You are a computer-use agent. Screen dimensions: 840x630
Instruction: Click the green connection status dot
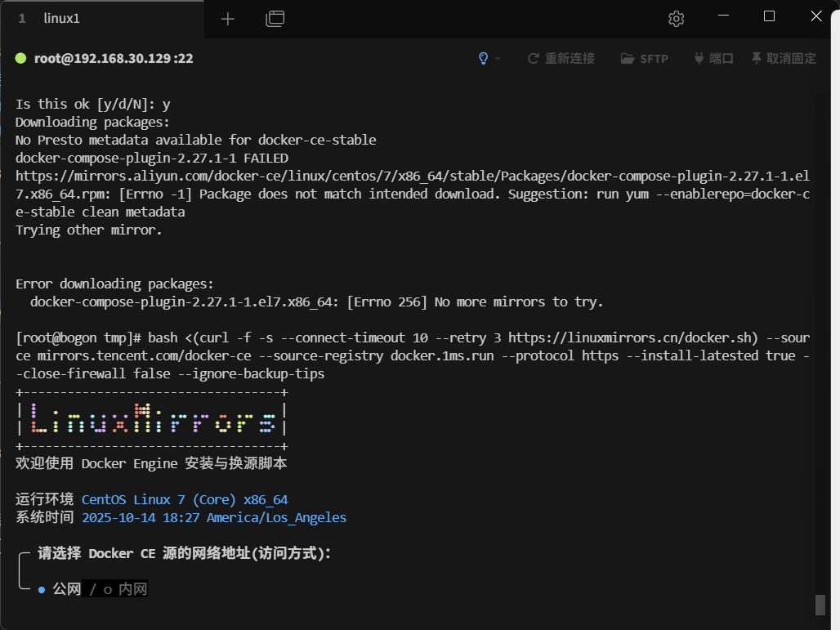coord(20,58)
